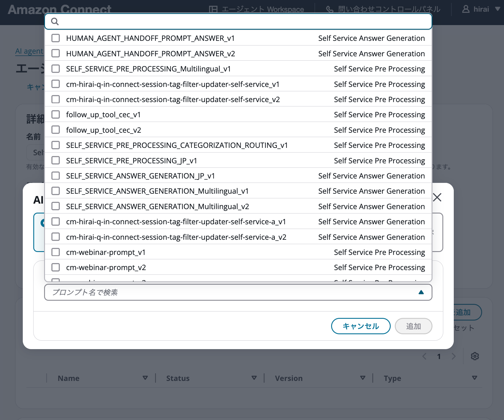Select SELF_SERVICE_ANSWER_GENERATION_Multilingual_v2 row text
This screenshot has width=504, height=420.
(158, 206)
